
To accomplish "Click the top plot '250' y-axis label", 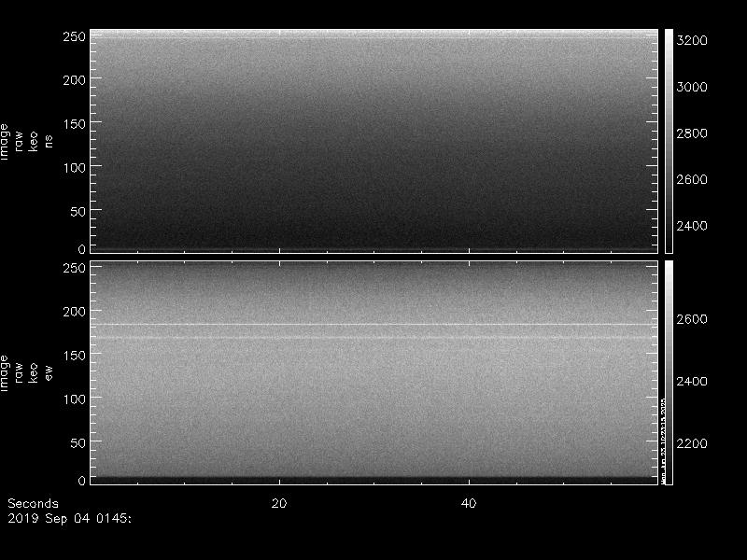I will 75,36.
